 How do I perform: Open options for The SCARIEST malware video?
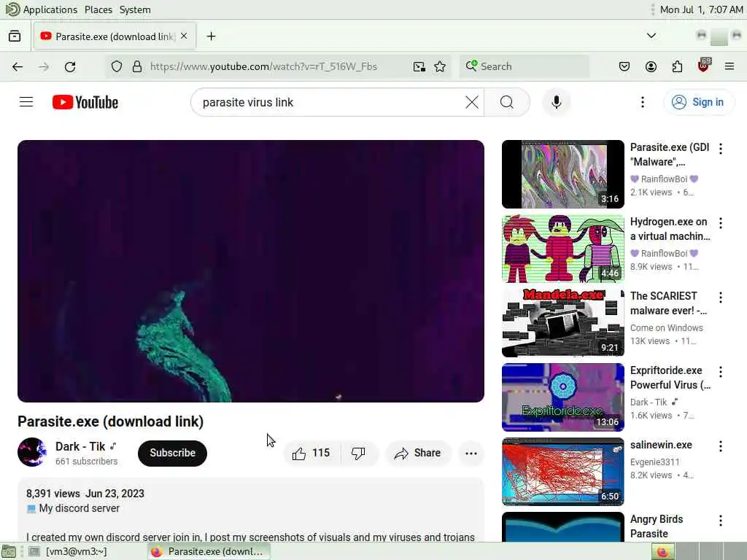[720, 297]
